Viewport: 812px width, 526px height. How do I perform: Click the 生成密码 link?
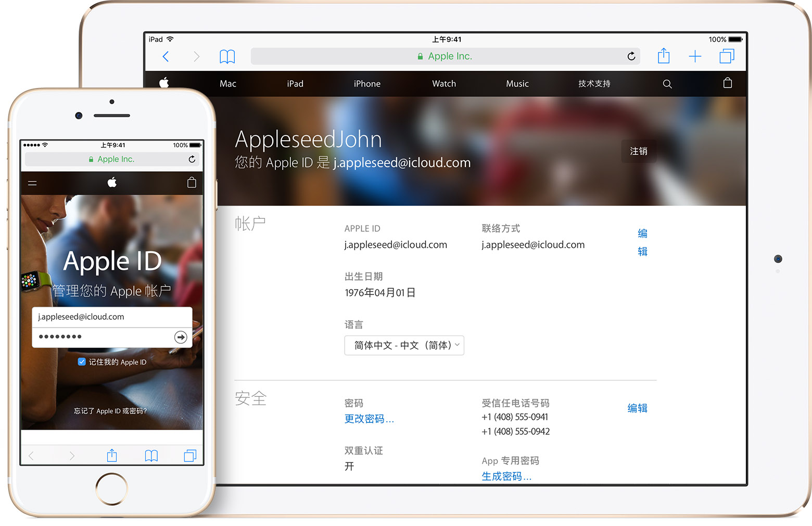(x=506, y=477)
